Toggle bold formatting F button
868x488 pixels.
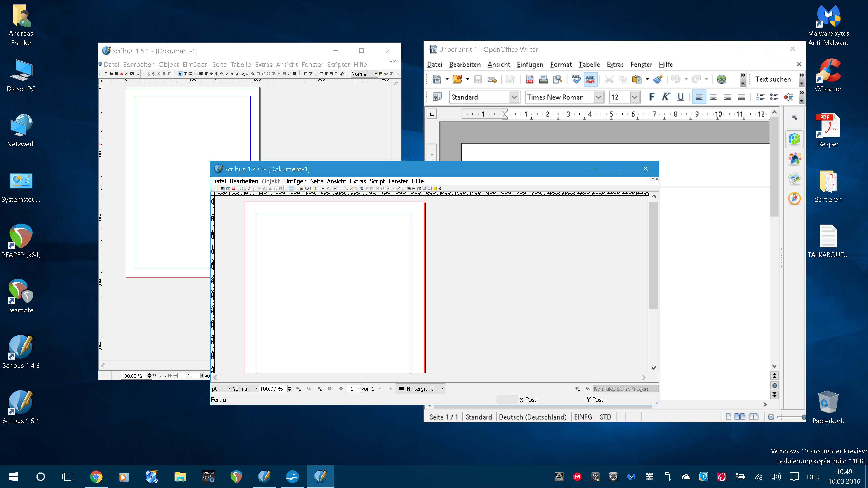651,97
